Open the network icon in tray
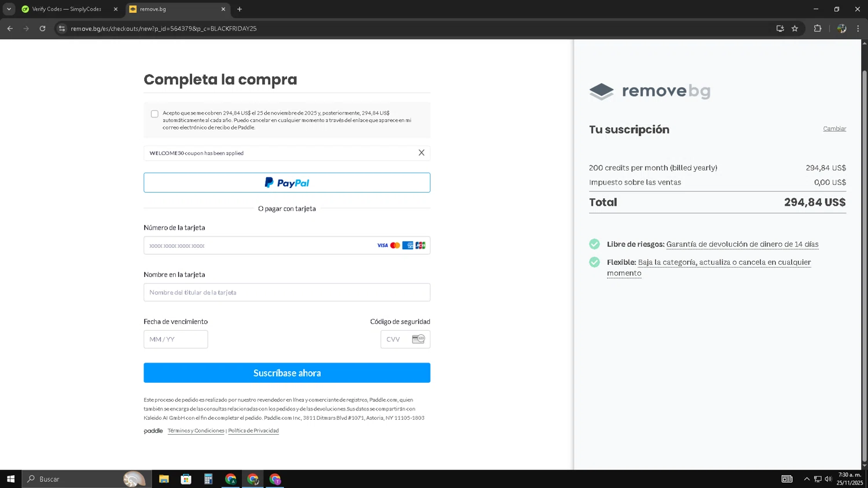The height and width of the screenshot is (488, 868). click(x=818, y=479)
